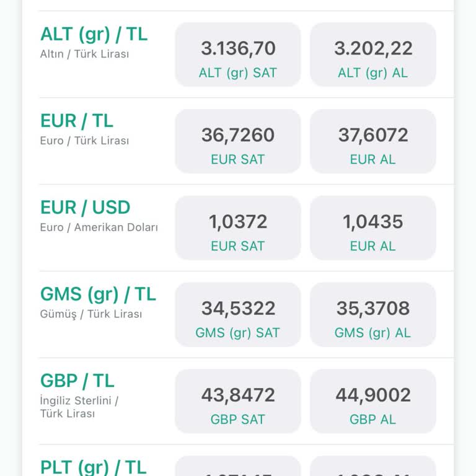The height and width of the screenshot is (476, 476).
Task: Tap the partially visible platinum sell price button
Action: point(238,467)
